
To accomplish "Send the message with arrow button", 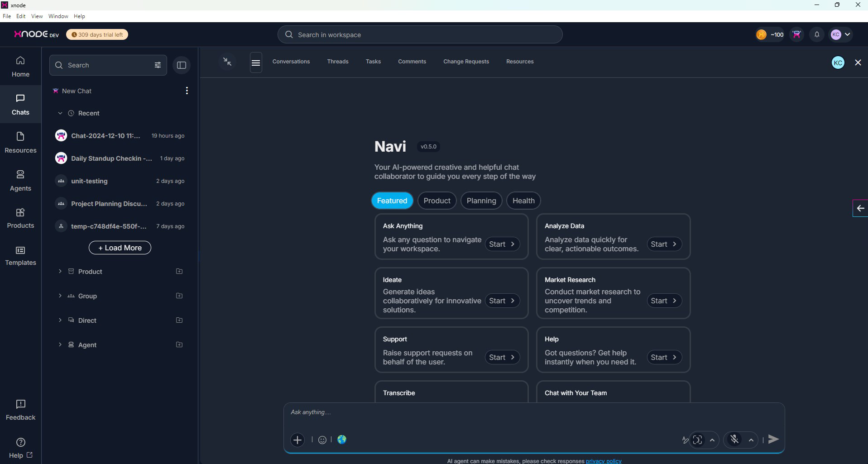I will point(773,439).
